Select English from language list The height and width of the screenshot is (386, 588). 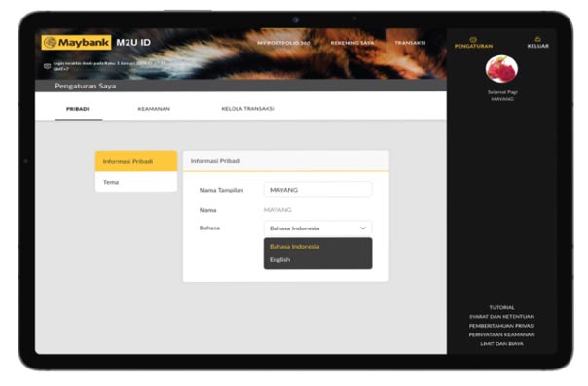pos(279,259)
